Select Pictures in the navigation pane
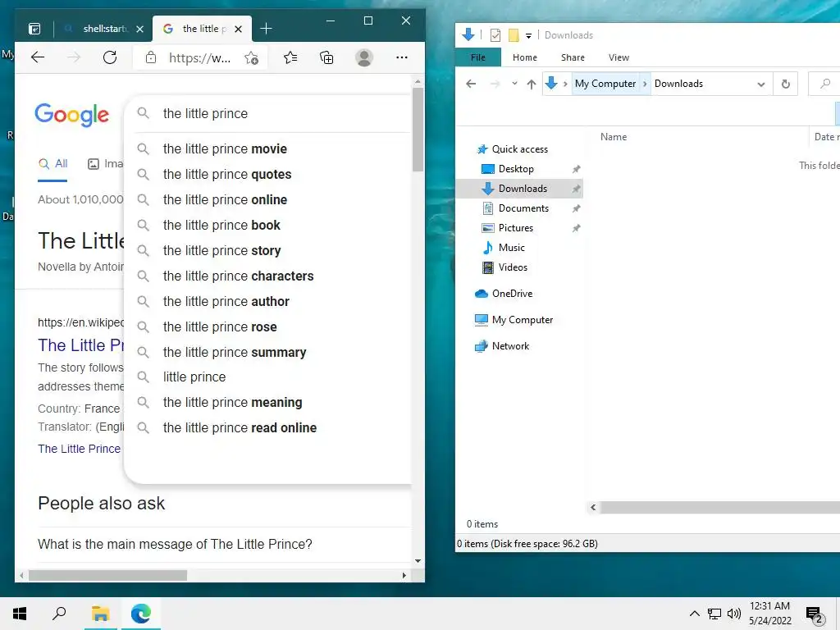The image size is (840, 630). click(515, 228)
